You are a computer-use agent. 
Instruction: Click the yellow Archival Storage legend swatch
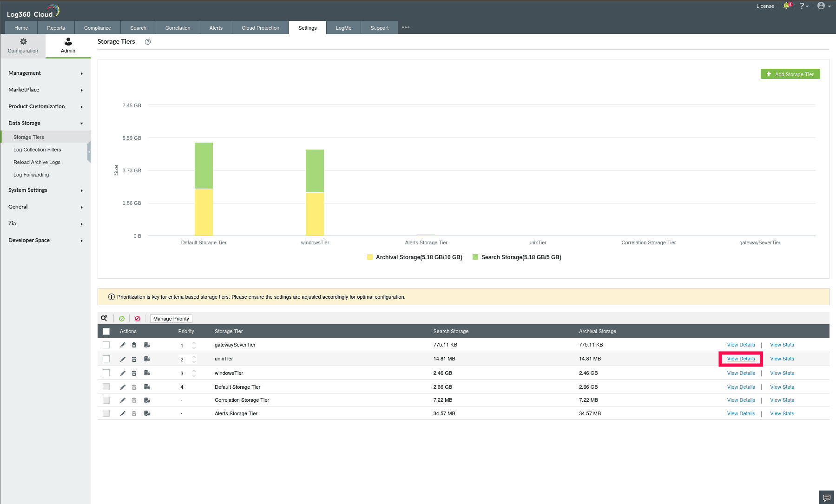tap(369, 257)
